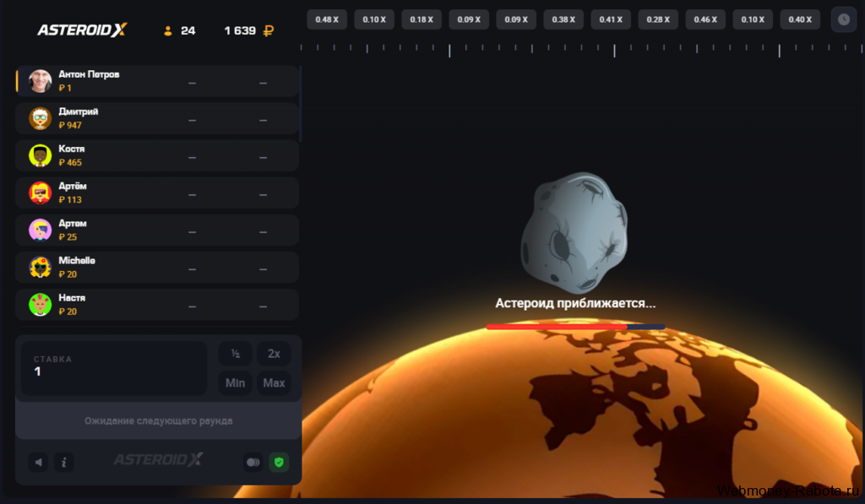Click Asteroid X logo in header
Screen dimensions: 865x504
pyautogui.click(x=82, y=30)
